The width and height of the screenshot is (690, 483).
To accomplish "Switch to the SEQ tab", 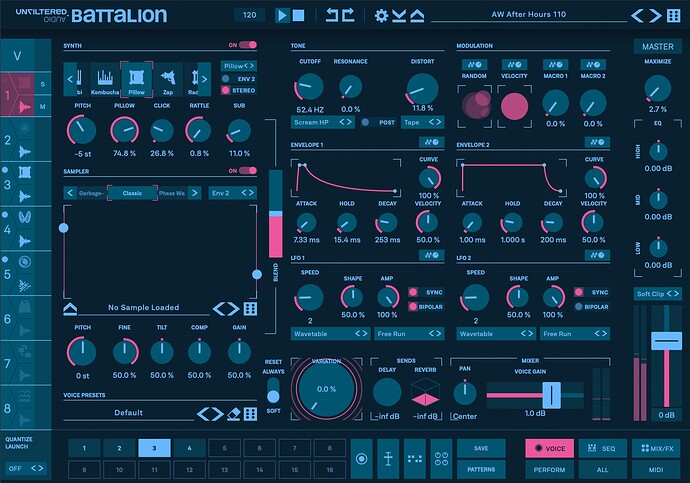I will coord(602,448).
